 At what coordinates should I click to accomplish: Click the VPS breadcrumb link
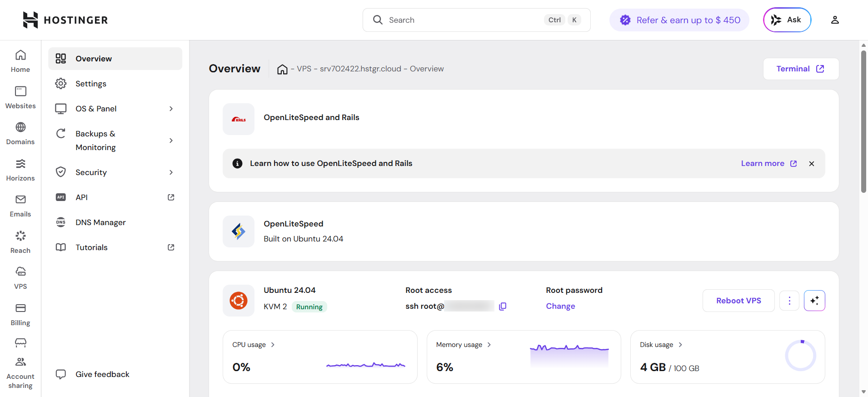tap(304, 69)
